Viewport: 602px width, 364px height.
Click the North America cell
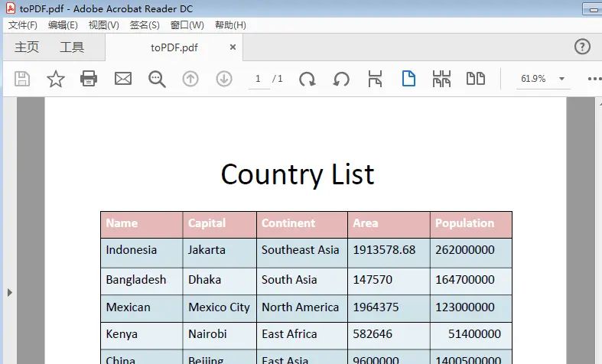(x=302, y=308)
